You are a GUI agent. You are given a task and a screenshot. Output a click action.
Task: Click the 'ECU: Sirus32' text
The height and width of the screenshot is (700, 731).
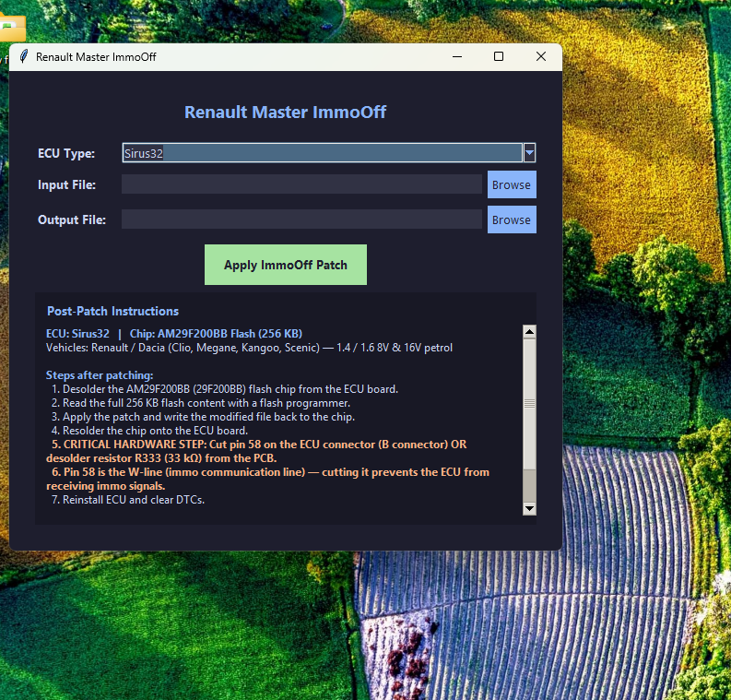pyautogui.click(x=77, y=334)
